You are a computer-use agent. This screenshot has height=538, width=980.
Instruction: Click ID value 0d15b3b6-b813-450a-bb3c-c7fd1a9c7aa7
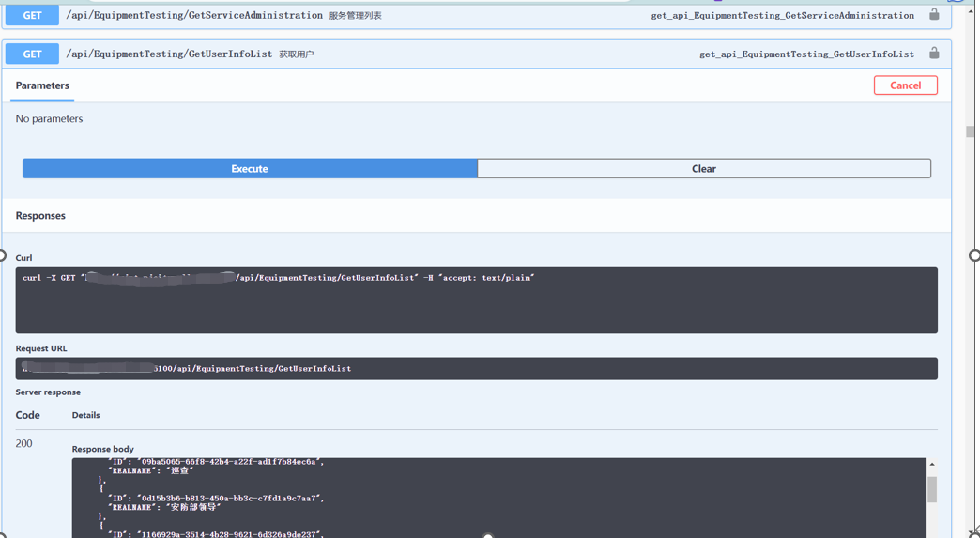point(229,498)
